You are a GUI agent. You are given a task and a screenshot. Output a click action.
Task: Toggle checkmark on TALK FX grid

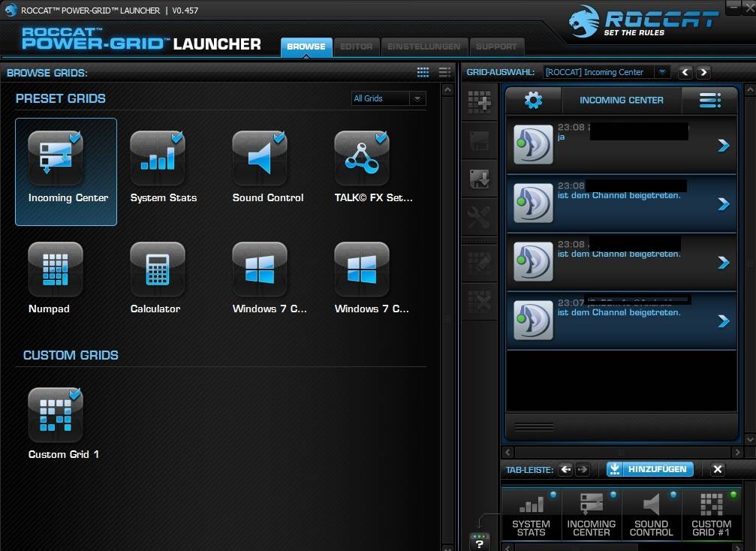(x=381, y=137)
